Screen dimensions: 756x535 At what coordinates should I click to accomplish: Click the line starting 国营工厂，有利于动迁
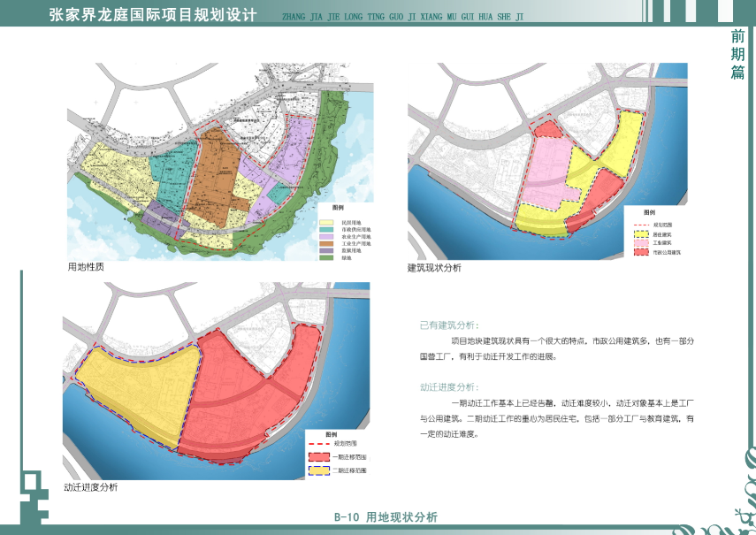[x=488, y=356]
